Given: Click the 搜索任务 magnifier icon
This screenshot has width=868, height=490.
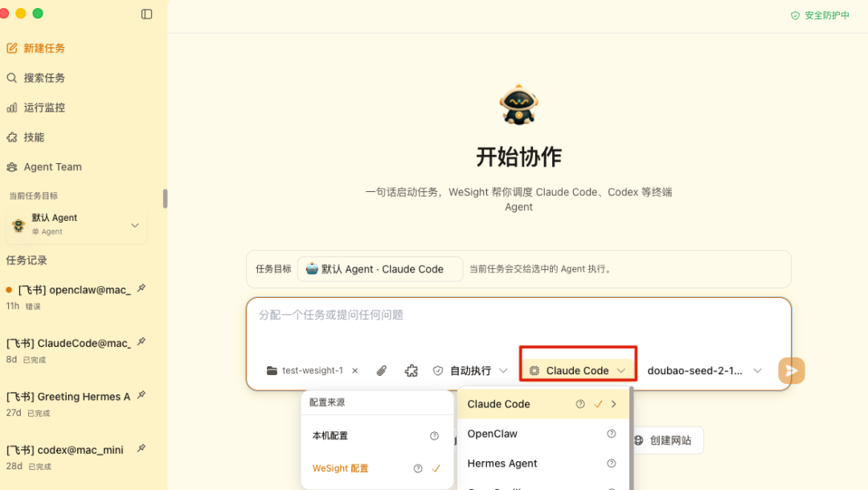Looking at the screenshot, I should tap(11, 78).
